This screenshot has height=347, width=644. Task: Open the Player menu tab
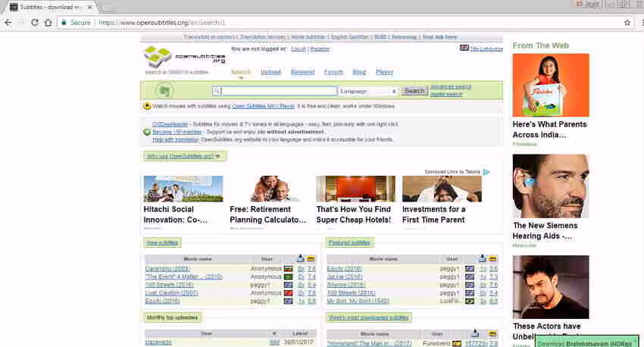(384, 72)
